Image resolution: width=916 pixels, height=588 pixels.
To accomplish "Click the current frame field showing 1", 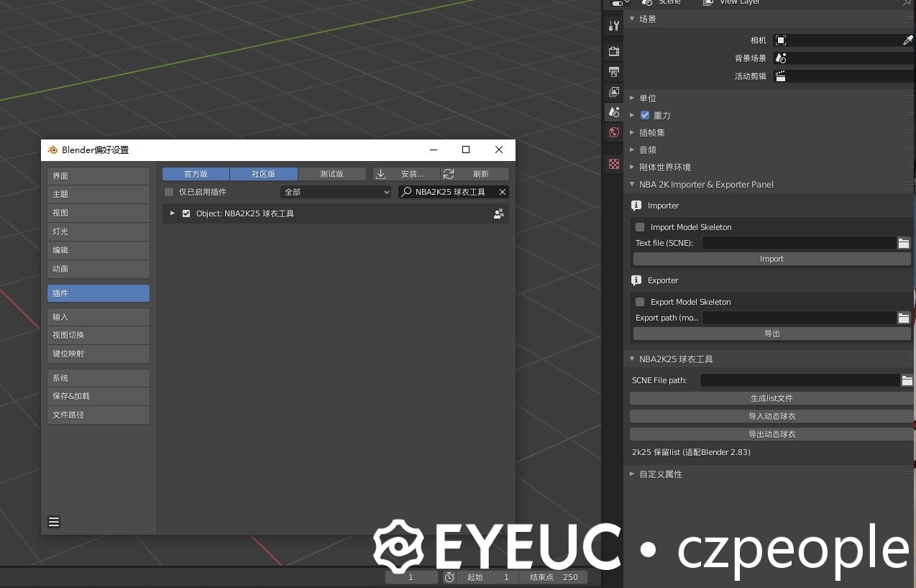I will [411, 577].
